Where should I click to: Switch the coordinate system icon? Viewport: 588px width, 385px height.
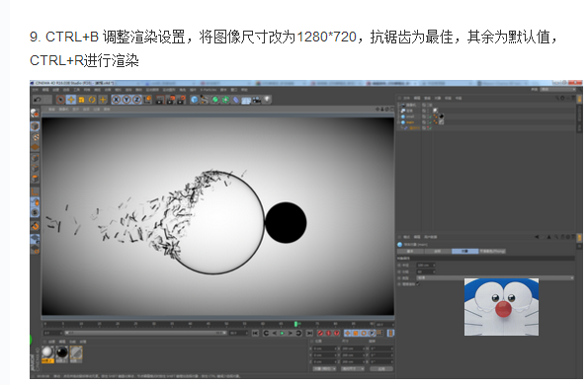click(x=147, y=100)
